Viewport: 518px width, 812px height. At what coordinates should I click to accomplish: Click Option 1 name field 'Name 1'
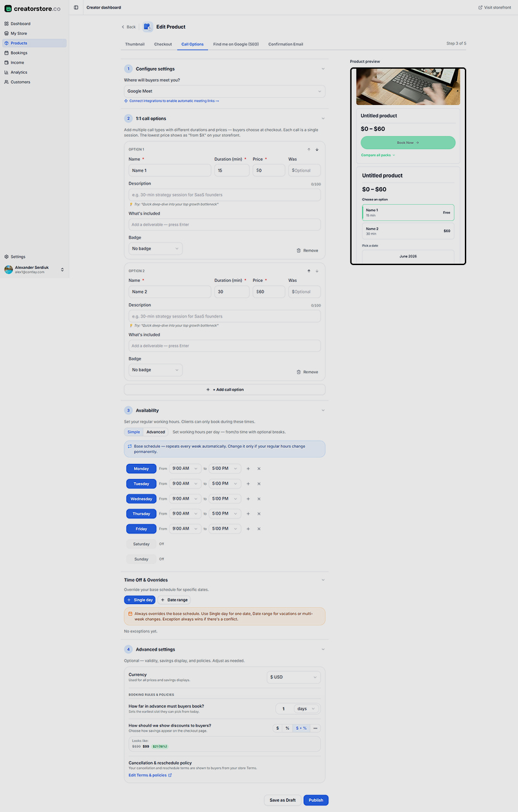point(170,170)
